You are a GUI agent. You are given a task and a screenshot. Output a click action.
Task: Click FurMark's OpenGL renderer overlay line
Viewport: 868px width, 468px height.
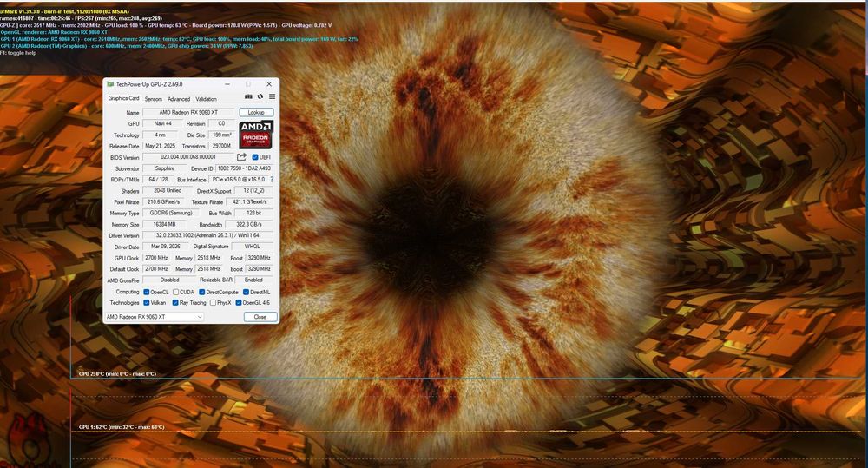pyautogui.click(x=54, y=32)
